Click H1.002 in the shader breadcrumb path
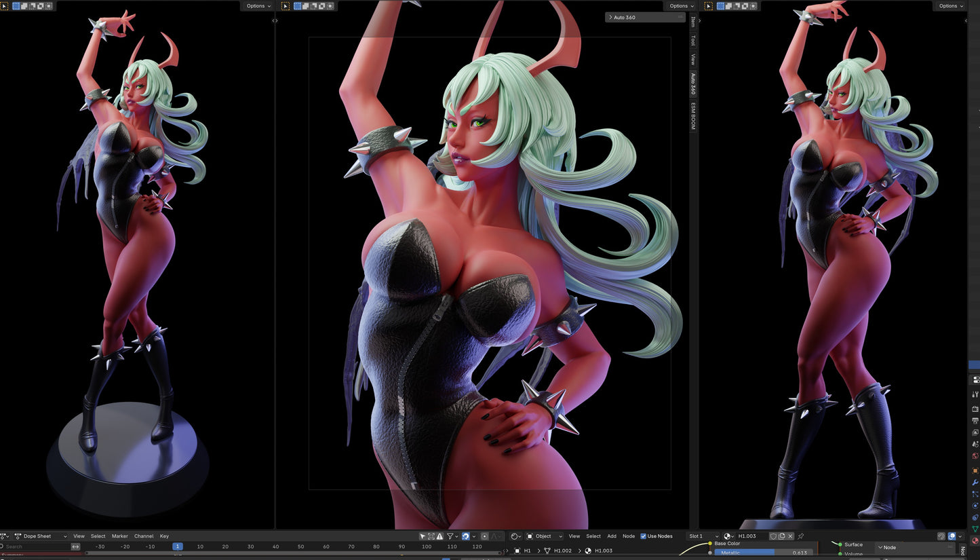Image resolution: width=980 pixels, height=560 pixels. point(562,550)
